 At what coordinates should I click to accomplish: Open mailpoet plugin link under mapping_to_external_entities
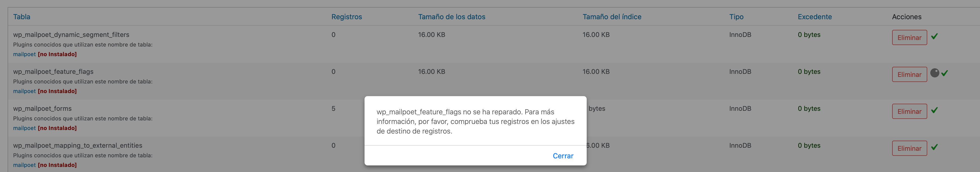[x=24, y=165]
